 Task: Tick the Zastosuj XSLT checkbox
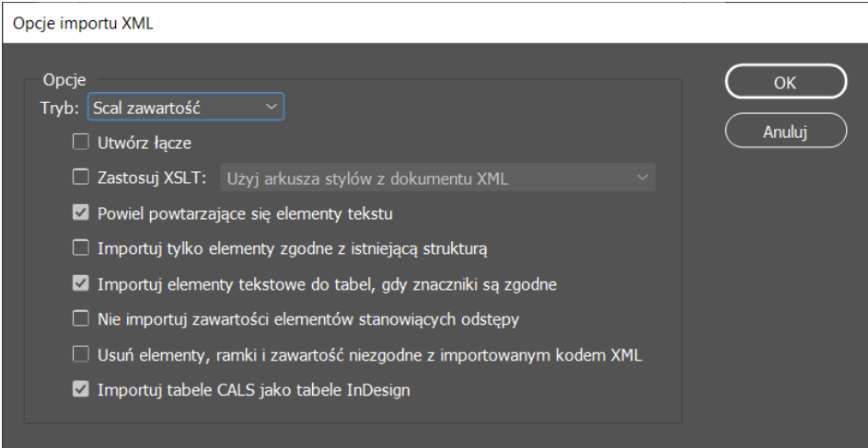pyautogui.click(x=81, y=178)
